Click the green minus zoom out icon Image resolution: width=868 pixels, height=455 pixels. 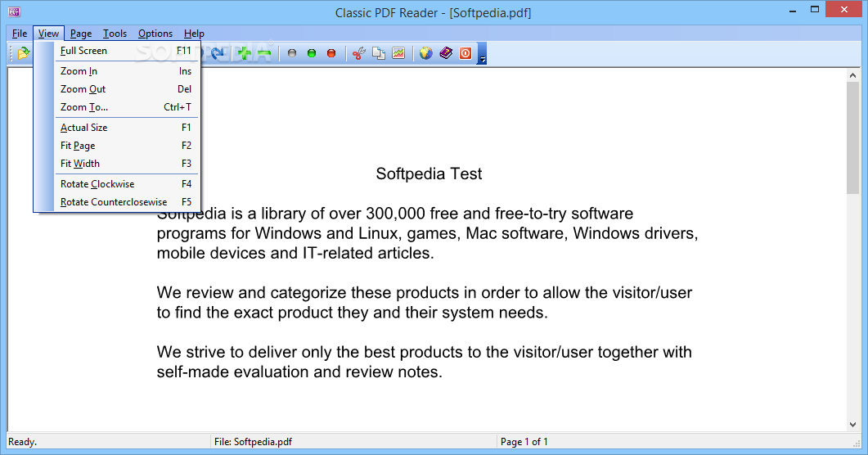(x=264, y=53)
